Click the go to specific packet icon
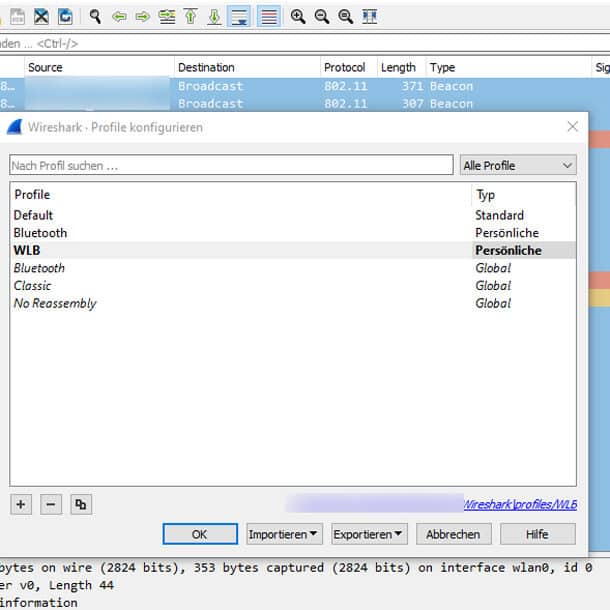Viewport: 610px width, 610px height. [x=167, y=16]
